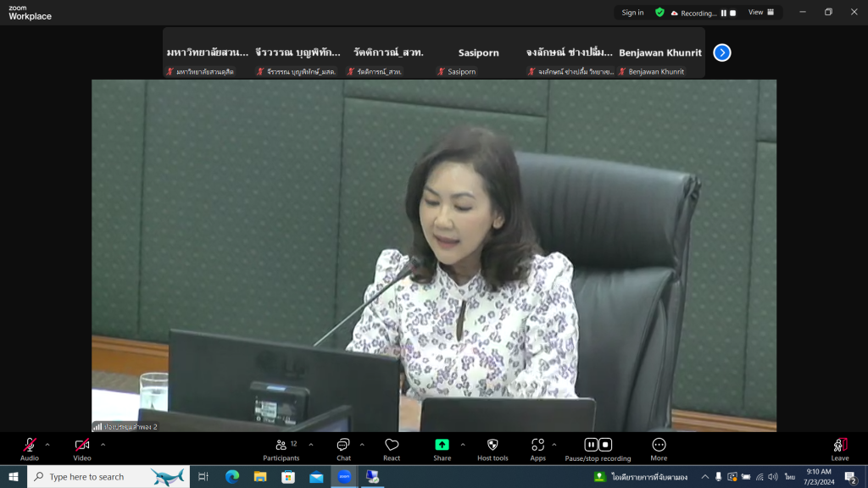Turn on camera with Video button
The image size is (868, 488).
pos(82,448)
